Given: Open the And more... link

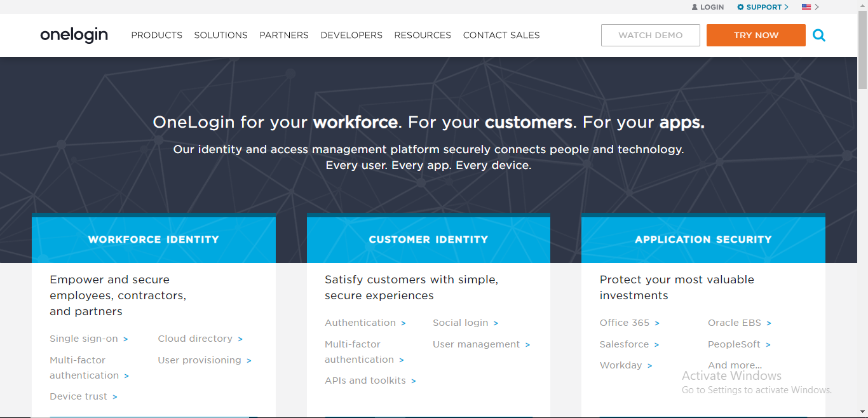Looking at the screenshot, I should click(735, 365).
